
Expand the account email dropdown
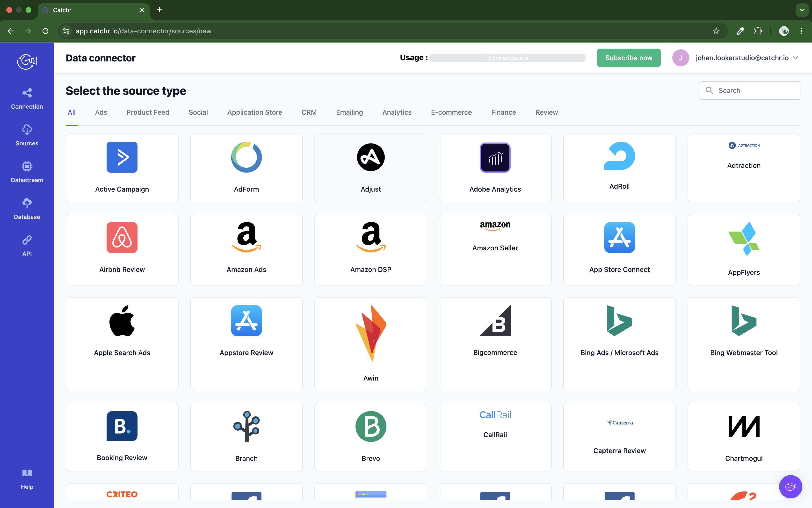point(796,58)
